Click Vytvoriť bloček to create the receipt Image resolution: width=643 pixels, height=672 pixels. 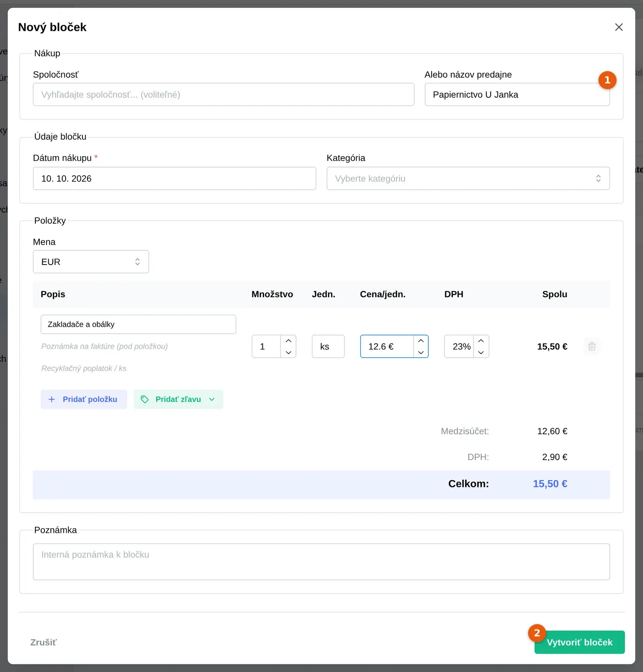pos(580,642)
